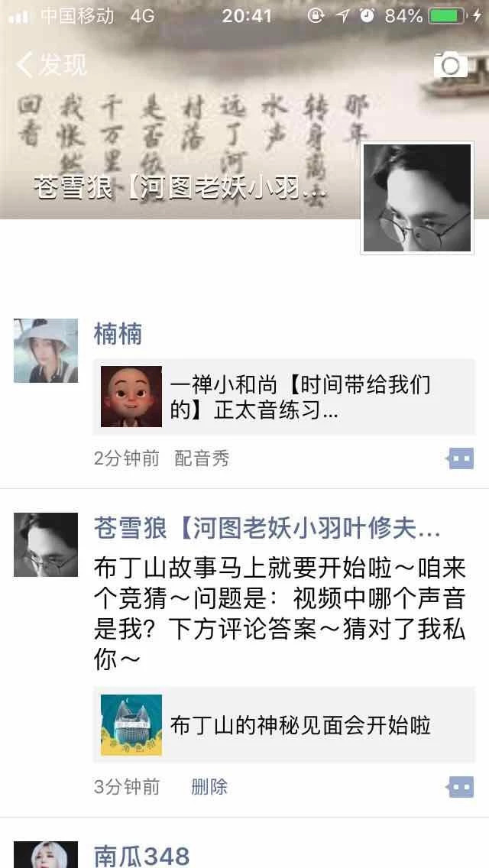This screenshot has width=489, height=868.
Task: Tap the 一禅小和尚 cartoon thumbnail
Action: pyautogui.click(x=131, y=397)
